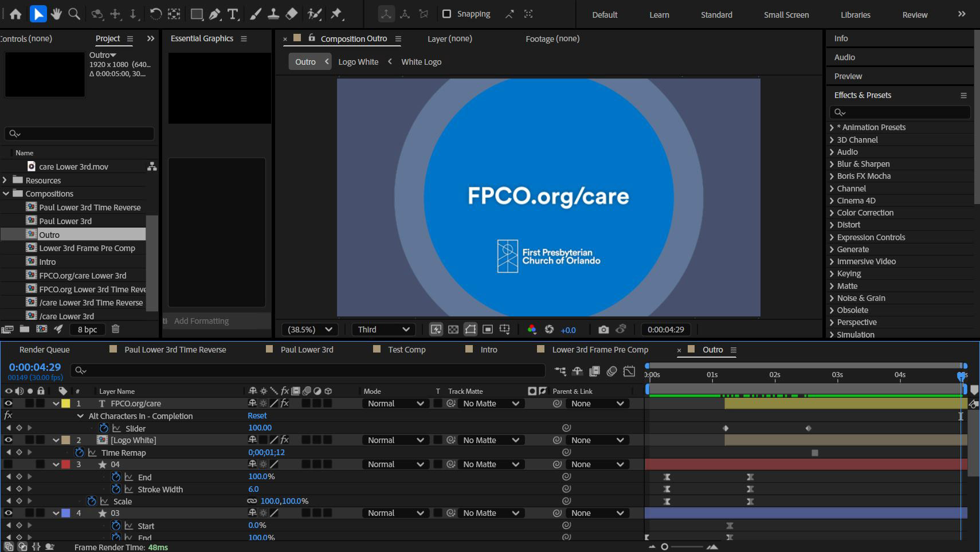Open the resolution dropdown showing Third
Viewport: 980px width, 552px height.
[x=383, y=330]
